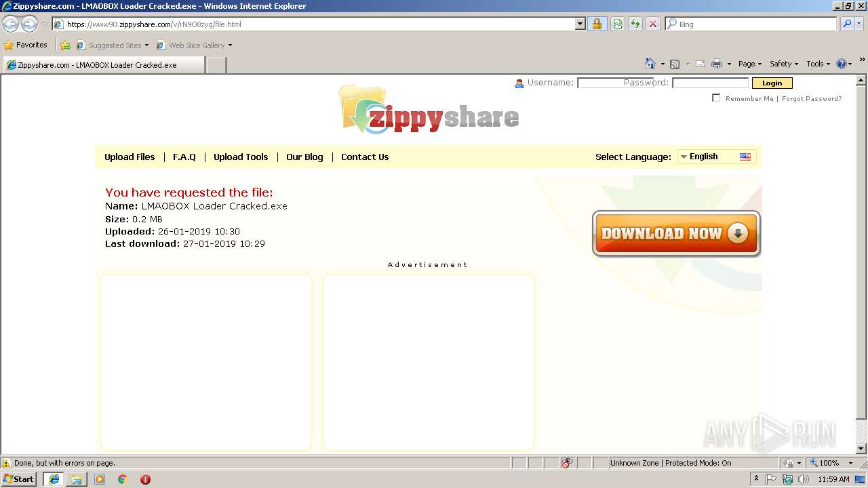
Task: Click the Upload Files link
Action: [x=130, y=157]
